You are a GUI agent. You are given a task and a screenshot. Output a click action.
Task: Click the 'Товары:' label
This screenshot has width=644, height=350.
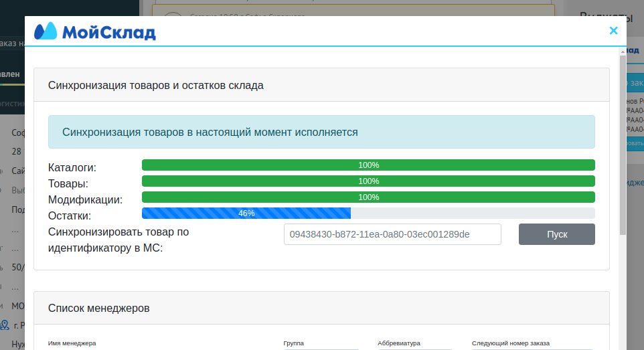click(68, 183)
